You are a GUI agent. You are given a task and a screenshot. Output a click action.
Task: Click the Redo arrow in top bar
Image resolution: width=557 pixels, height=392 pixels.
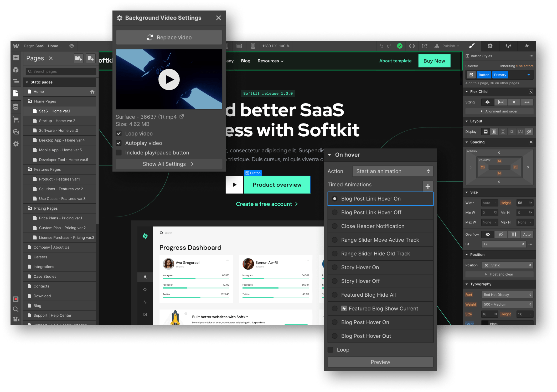[x=389, y=46]
